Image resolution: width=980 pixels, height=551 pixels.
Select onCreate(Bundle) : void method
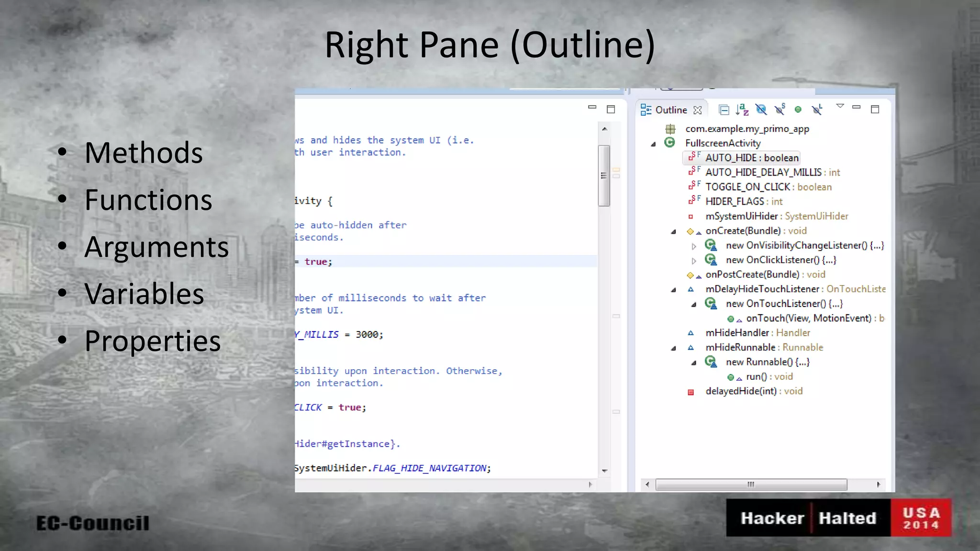point(756,231)
